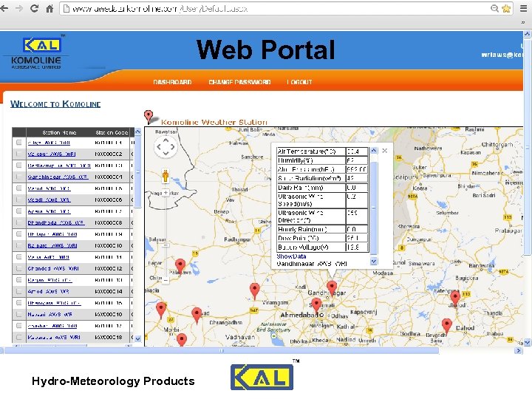Close the weather info popup

(384, 150)
